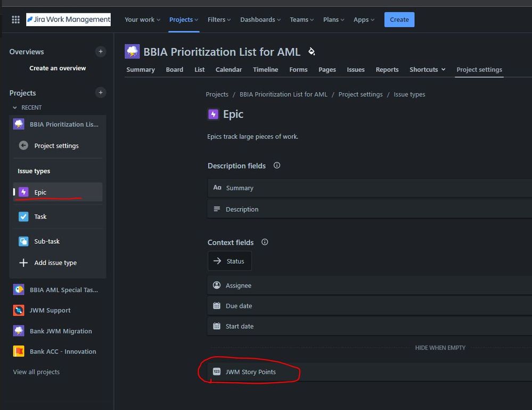Open the Teams dropdown
The width and height of the screenshot is (532, 410).
tap(302, 20)
